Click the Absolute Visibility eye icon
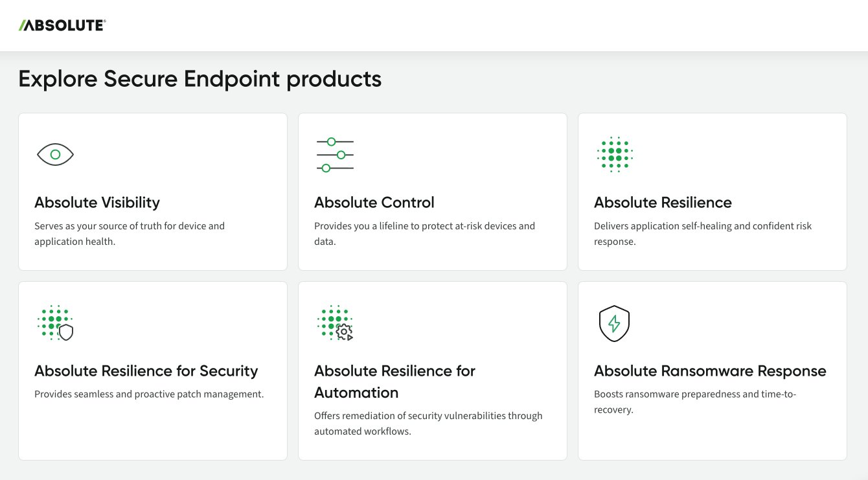The width and height of the screenshot is (868, 480). [55, 154]
